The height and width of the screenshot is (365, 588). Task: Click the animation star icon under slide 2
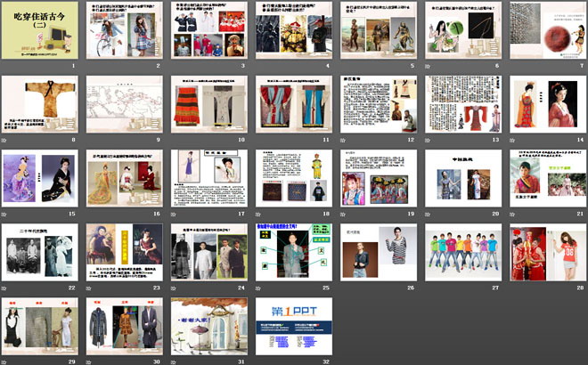pos(89,66)
